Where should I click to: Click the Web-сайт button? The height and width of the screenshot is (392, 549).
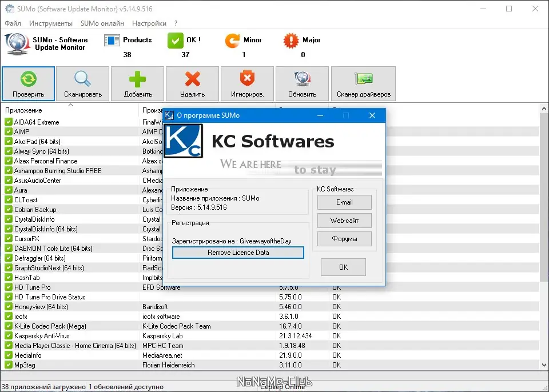click(x=344, y=221)
